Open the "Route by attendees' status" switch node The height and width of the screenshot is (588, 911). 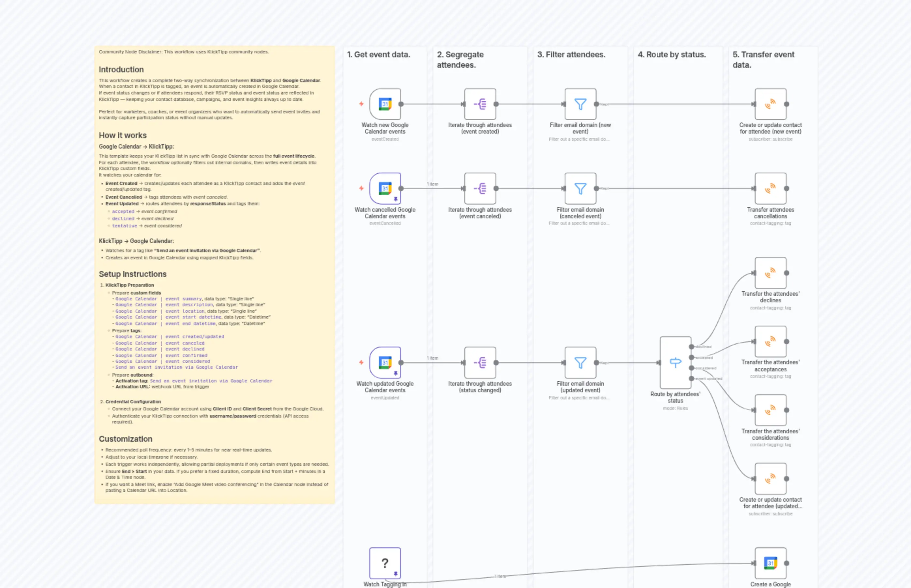(675, 362)
